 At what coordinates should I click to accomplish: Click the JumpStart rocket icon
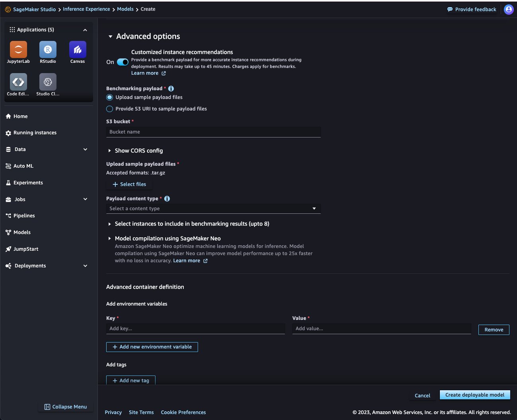[8, 249]
